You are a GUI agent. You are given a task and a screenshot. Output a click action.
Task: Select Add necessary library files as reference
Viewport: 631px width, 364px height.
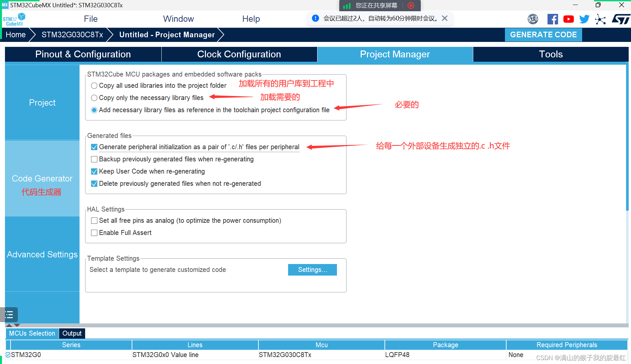tap(94, 110)
